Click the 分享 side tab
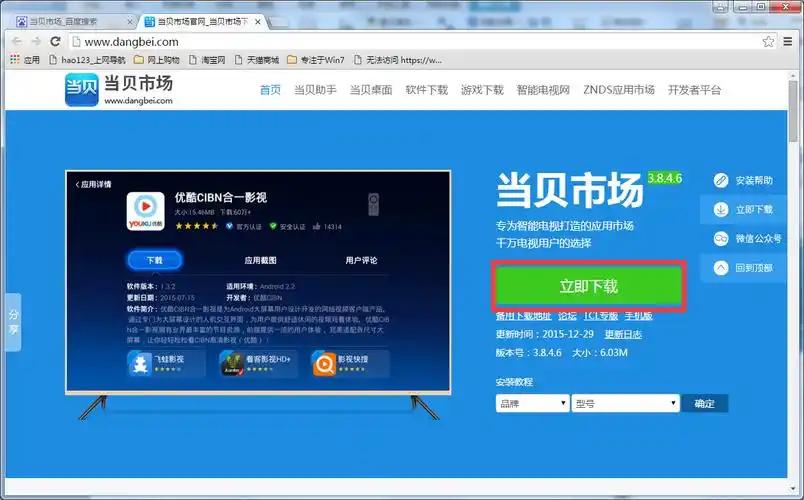 tap(13, 322)
